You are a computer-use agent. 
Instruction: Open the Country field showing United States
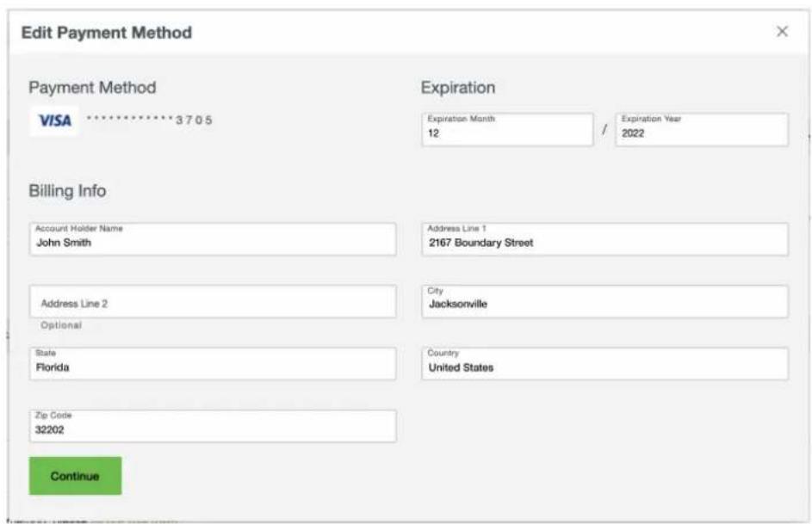point(604,364)
